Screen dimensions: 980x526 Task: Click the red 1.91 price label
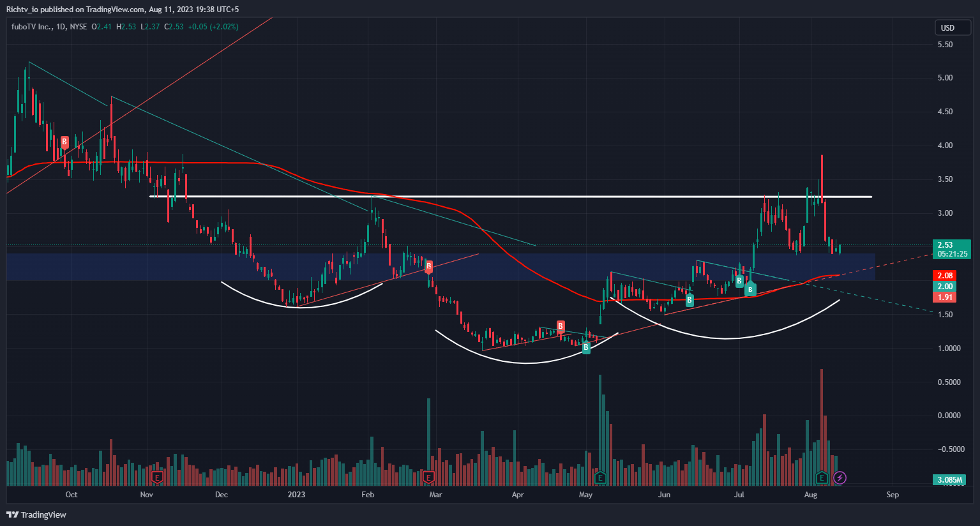[945, 297]
